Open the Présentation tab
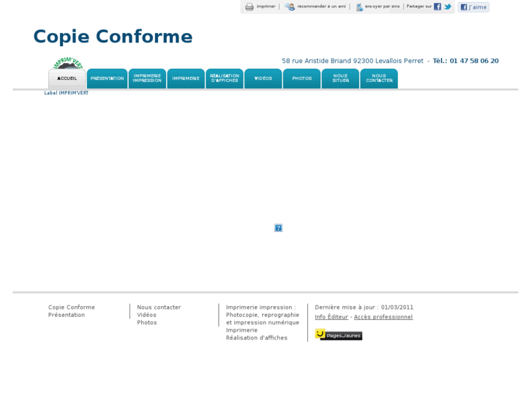The width and height of the screenshot is (532, 399). (107, 78)
